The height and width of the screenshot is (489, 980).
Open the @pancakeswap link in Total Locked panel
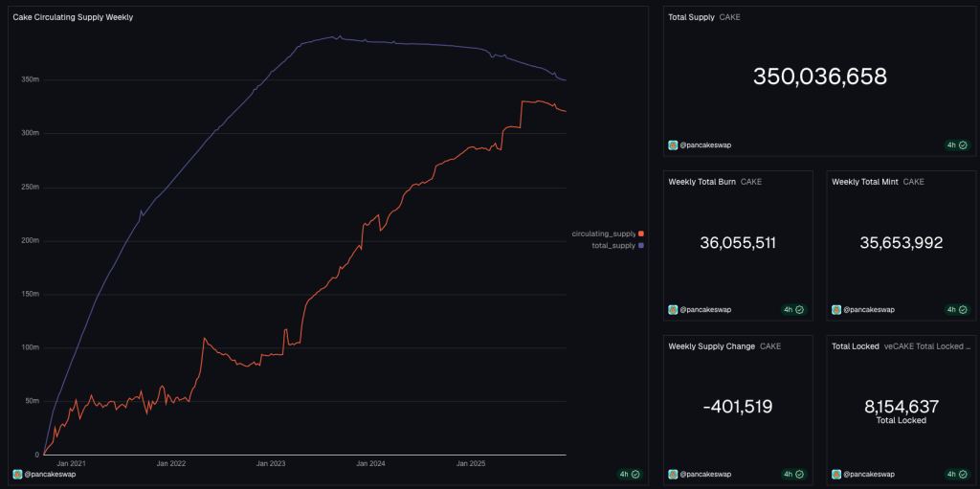coord(871,474)
